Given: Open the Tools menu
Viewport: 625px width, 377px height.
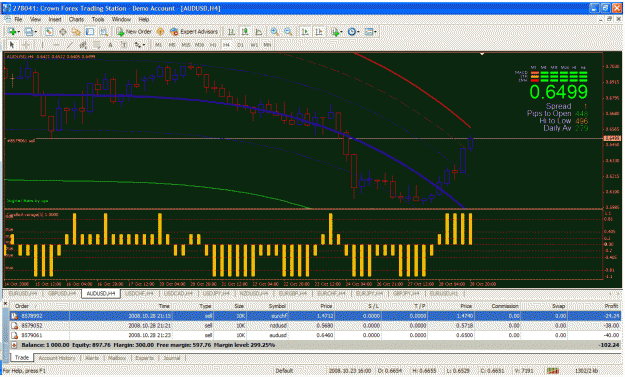Looking at the screenshot, I should pos(98,19).
